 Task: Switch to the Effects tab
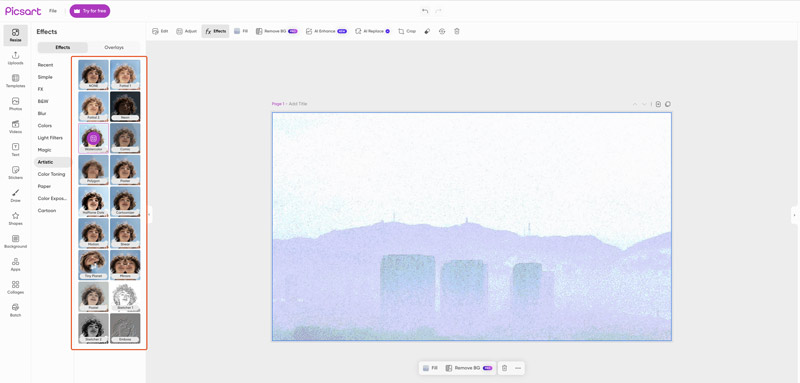point(63,47)
